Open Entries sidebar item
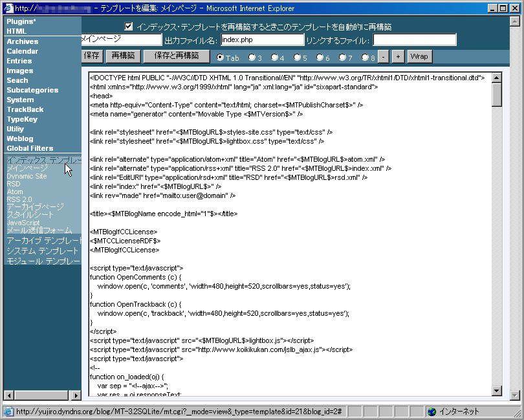The image size is (524, 420). tap(19, 61)
